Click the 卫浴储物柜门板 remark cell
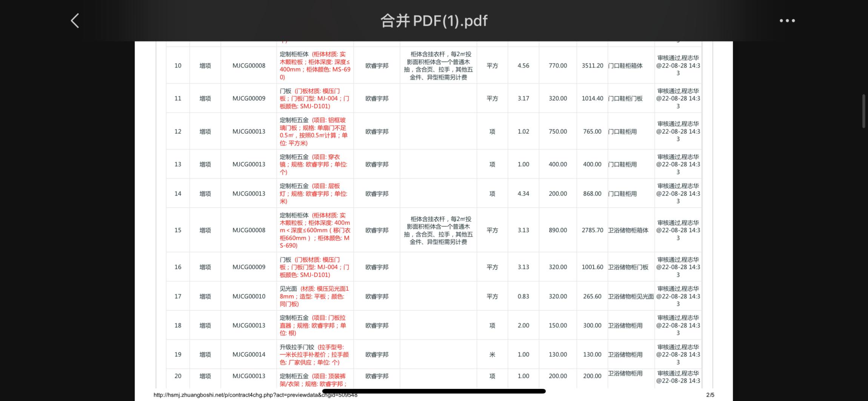Screen dimensions: 868x401 (628, 267)
